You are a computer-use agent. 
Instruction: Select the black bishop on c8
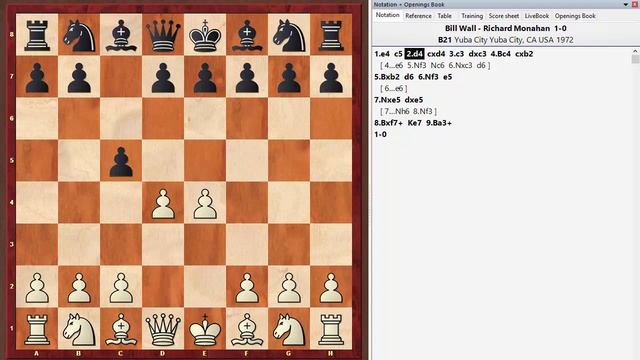121,35
